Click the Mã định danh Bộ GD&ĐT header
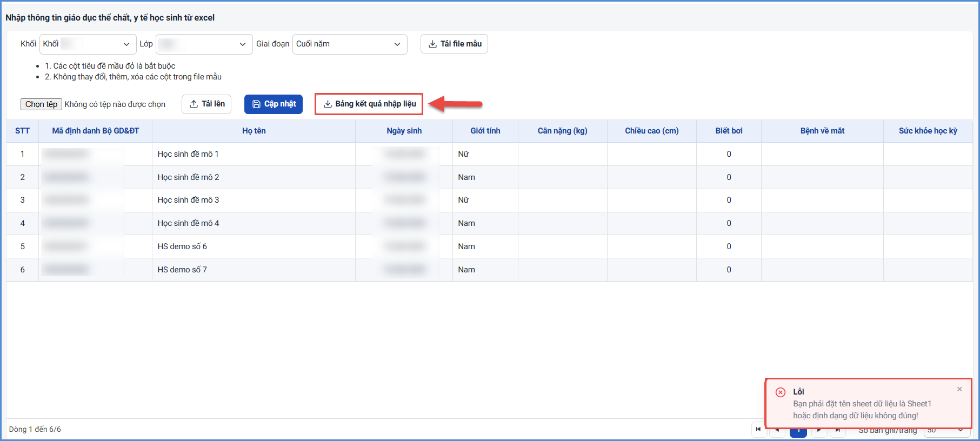980x441 pixels. click(95, 131)
